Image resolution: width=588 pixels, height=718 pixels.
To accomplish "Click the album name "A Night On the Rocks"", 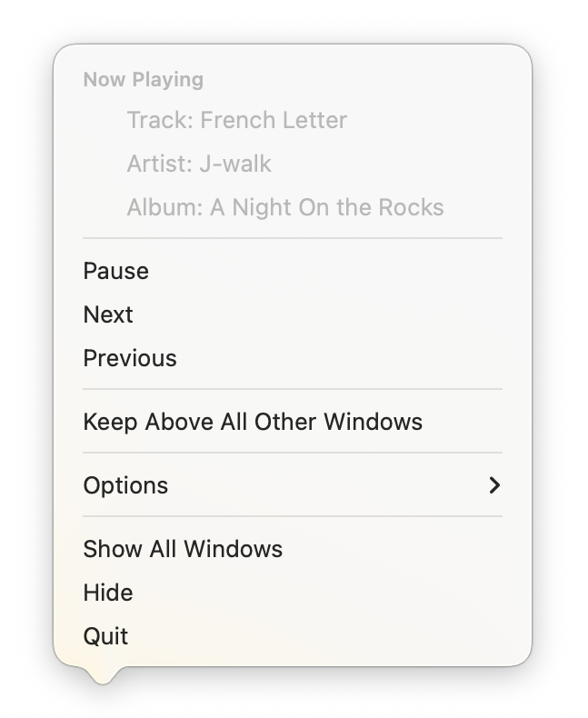I will tap(327, 207).
